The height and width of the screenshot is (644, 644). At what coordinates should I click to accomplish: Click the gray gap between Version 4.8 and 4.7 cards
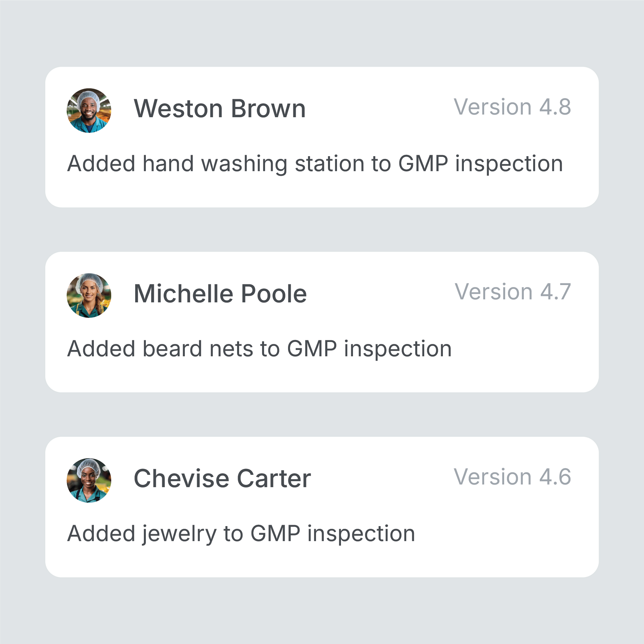322,230
